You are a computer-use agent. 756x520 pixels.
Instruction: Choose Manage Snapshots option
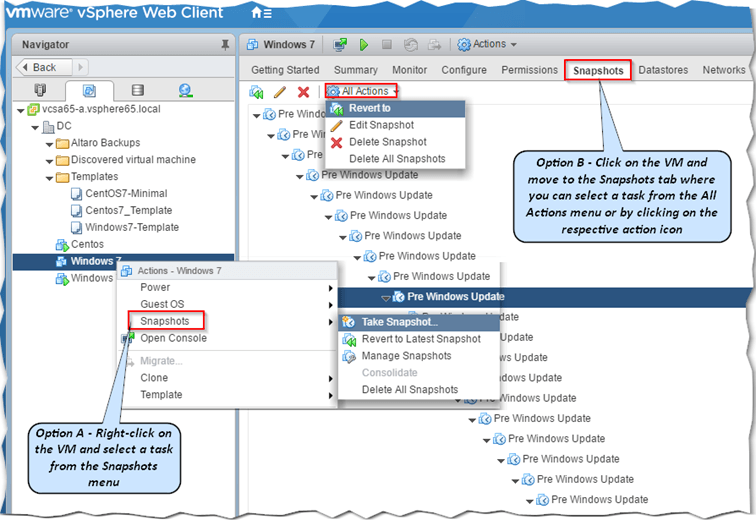(418, 356)
